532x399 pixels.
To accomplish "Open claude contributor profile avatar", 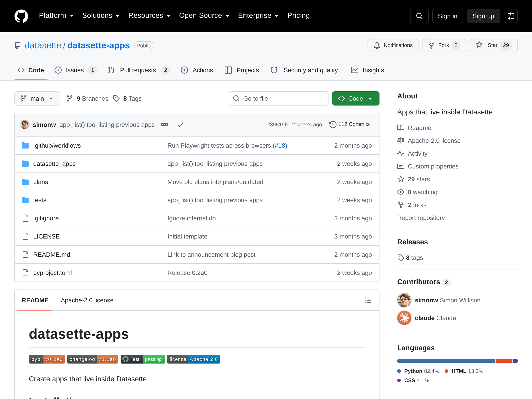I will click(x=404, y=318).
